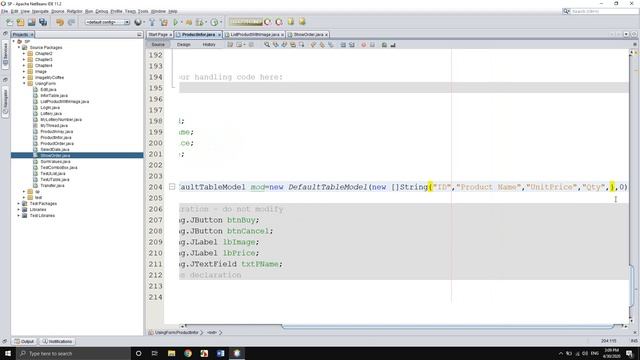Select ShowOrder.java in the project tree
This screenshot has height=360, width=640.
tap(55, 156)
